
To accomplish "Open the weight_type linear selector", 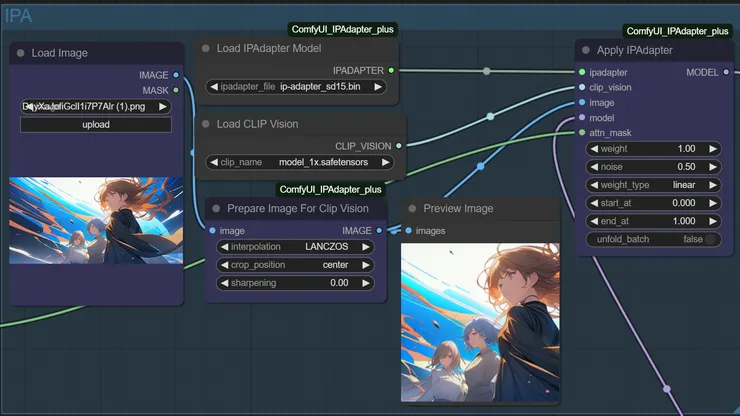I will [x=654, y=185].
